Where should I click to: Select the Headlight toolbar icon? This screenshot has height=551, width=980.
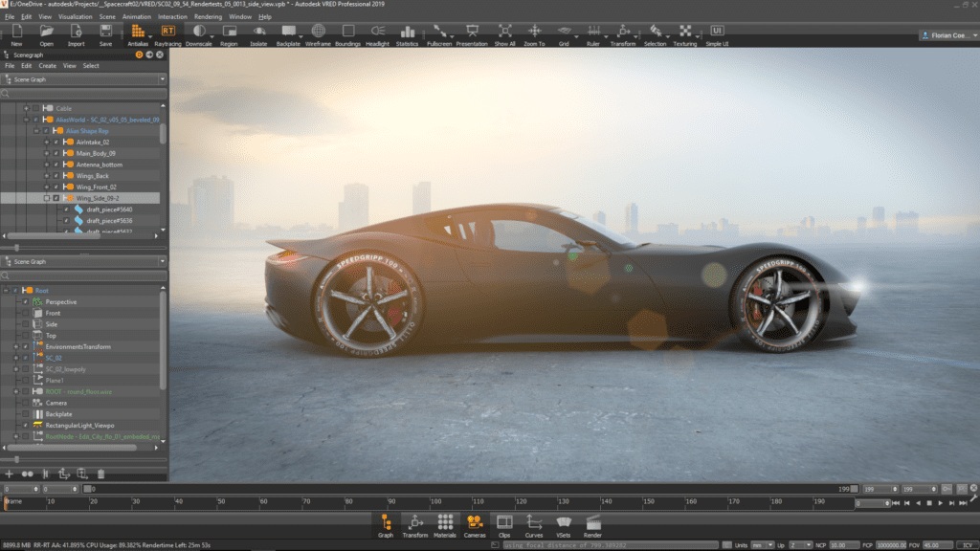tap(377, 35)
